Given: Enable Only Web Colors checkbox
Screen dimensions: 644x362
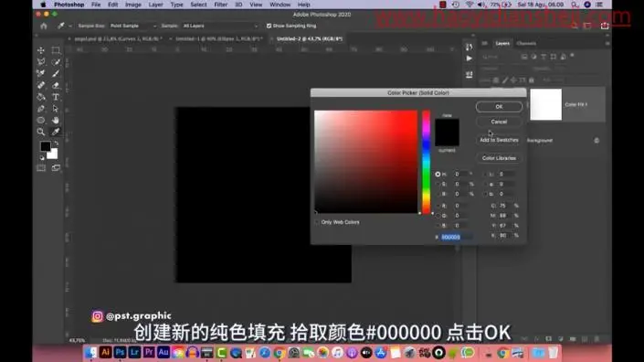Looking at the screenshot, I should tap(317, 222).
